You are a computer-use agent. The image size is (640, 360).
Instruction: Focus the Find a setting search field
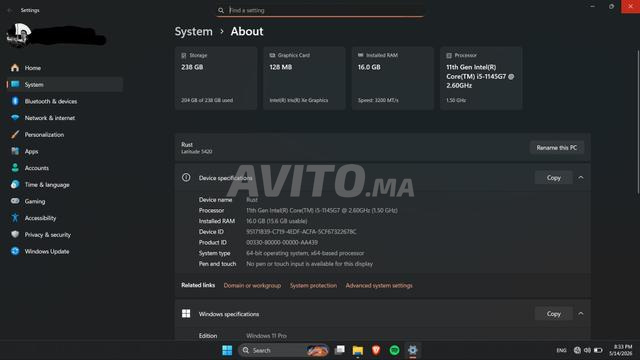[x=320, y=10]
